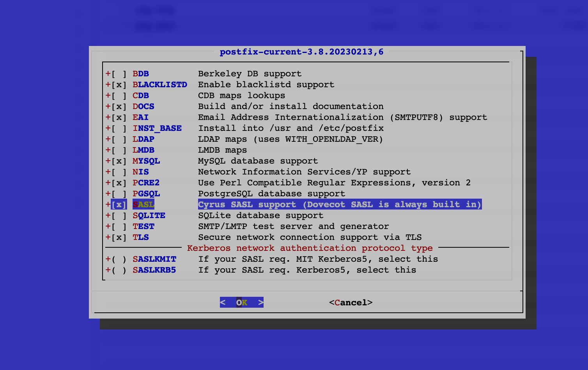Screen dimensions: 588x370
Task: Enable the INST_BASE install option checkbox
Action: click(119, 129)
